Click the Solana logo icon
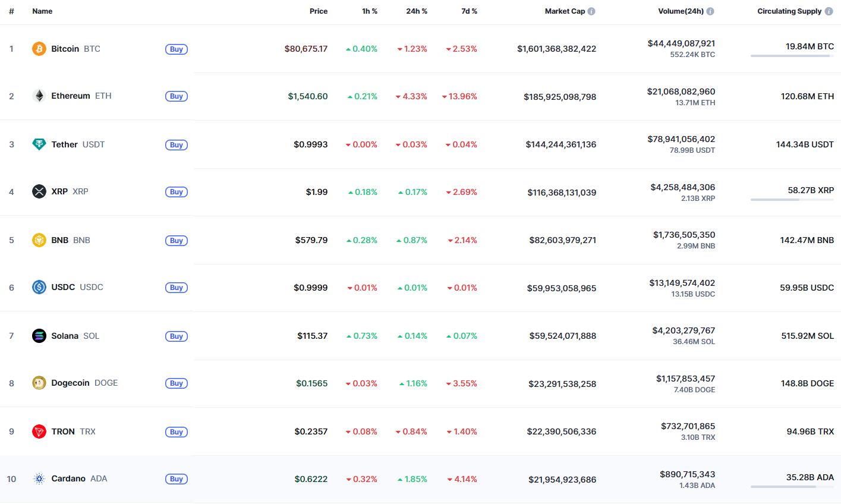Screen dimensions: 841x504 (x=39, y=336)
